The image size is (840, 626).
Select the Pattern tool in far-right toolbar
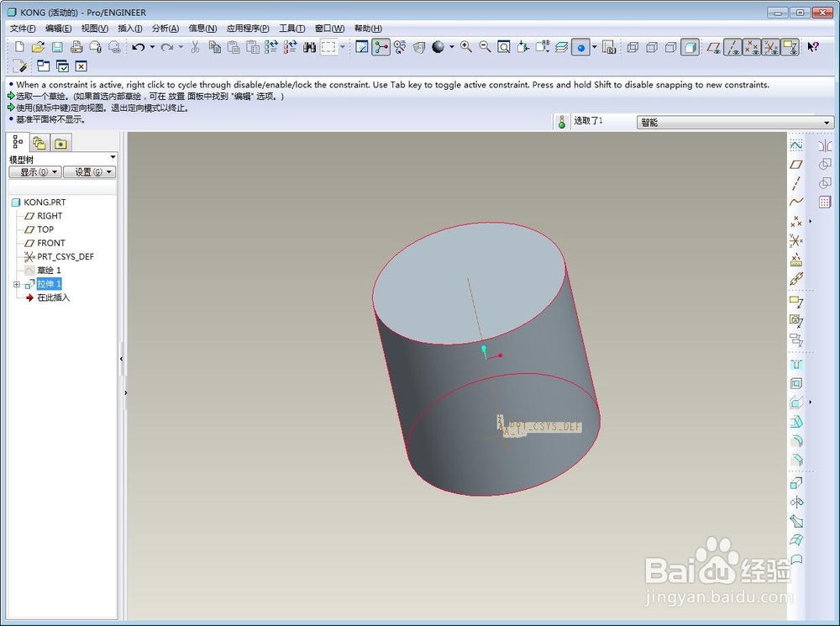coord(825,202)
